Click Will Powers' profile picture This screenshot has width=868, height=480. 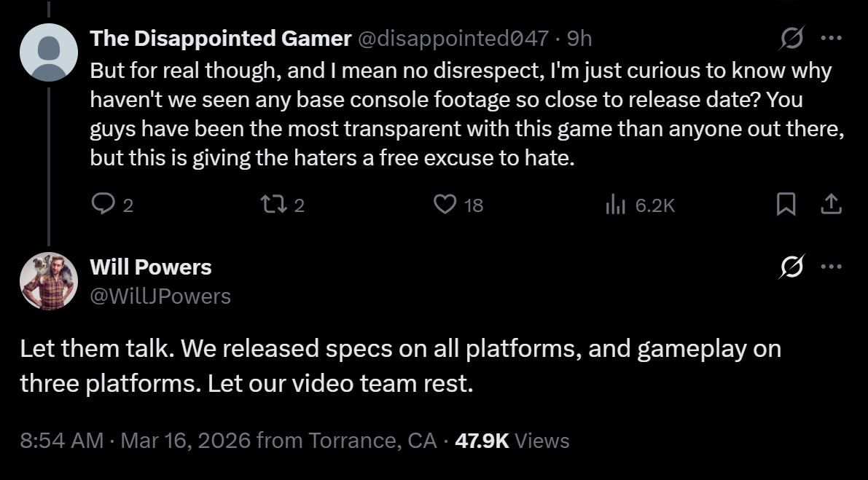49,281
